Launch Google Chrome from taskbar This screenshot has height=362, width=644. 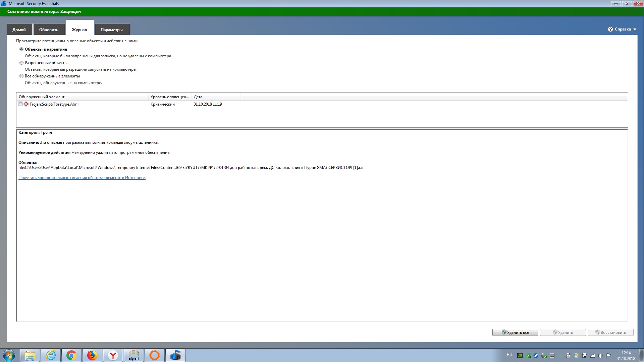71,355
